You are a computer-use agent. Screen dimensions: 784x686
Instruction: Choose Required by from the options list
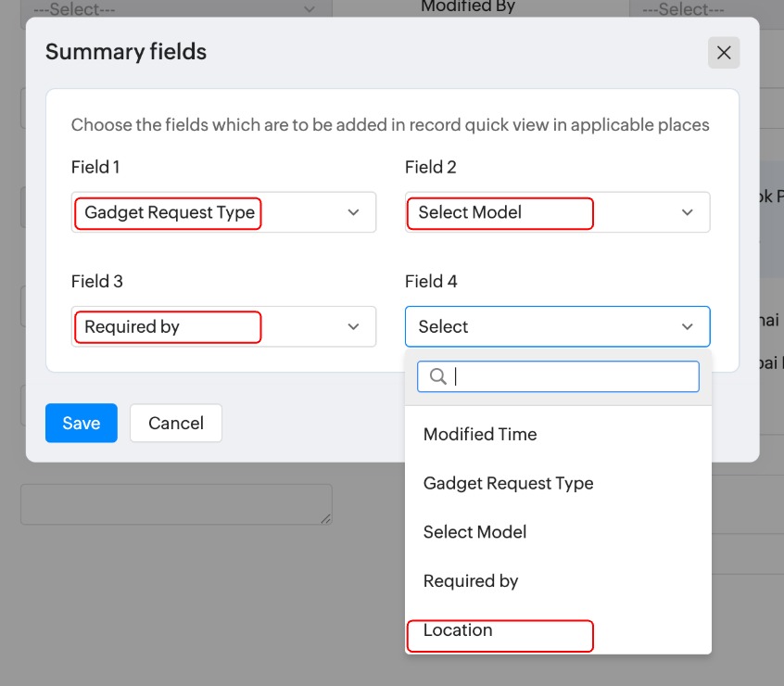[471, 581]
